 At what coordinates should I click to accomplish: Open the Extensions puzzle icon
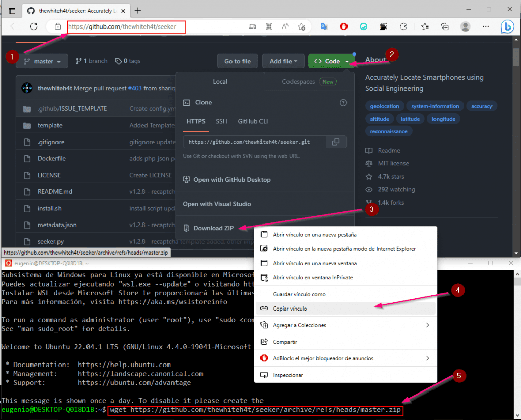(x=403, y=26)
